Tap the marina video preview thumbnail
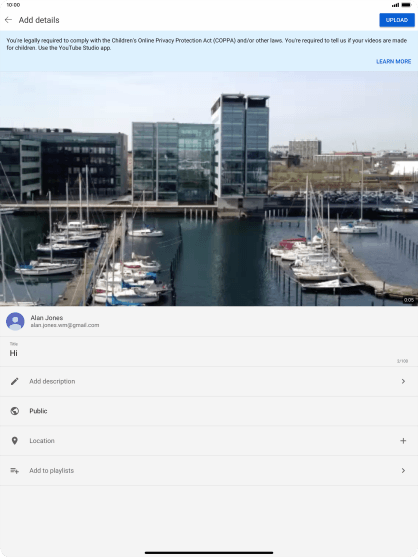Viewport: 418px width, 557px height. (209, 188)
